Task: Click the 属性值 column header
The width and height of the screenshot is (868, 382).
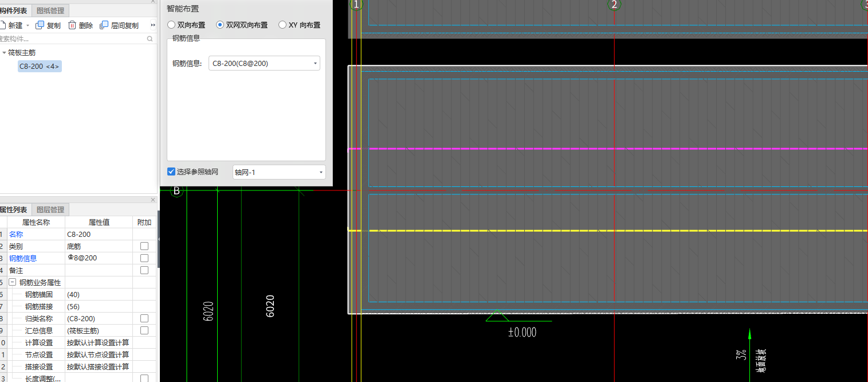Action: (x=99, y=222)
